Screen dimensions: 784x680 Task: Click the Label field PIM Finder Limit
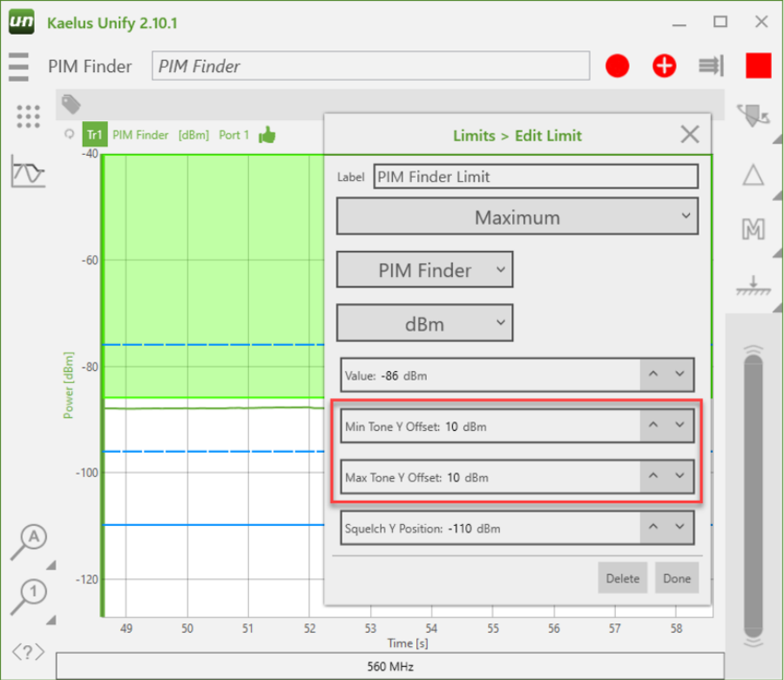(536, 177)
